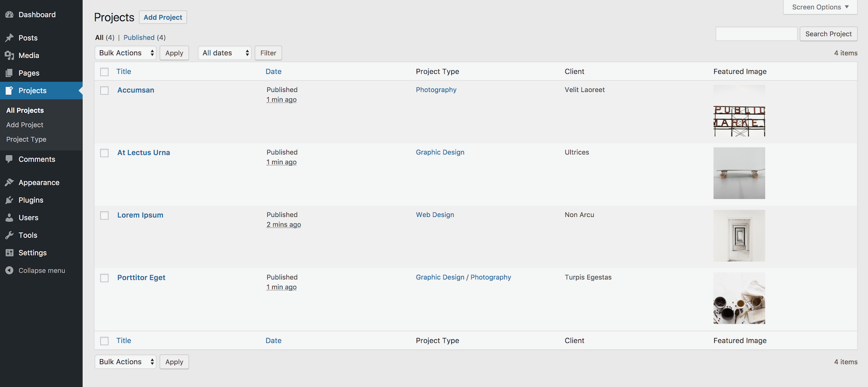Check the box for At Lectus Urna

tap(105, 153)
